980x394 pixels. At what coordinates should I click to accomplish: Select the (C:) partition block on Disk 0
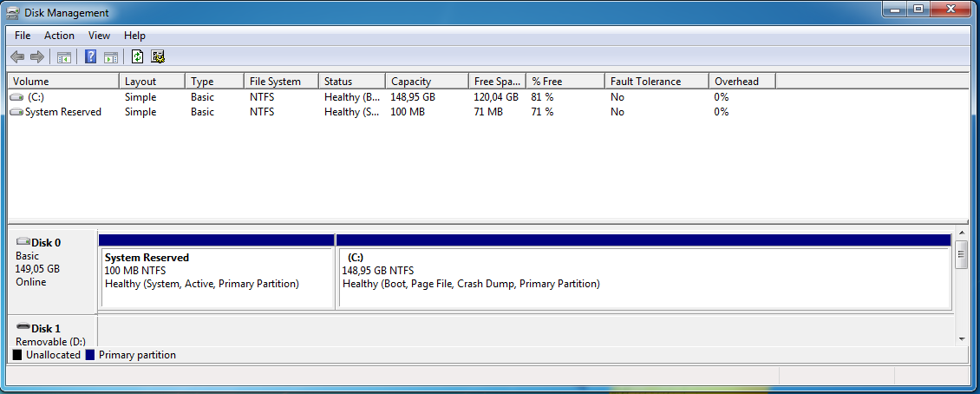[x=644, y=272]
